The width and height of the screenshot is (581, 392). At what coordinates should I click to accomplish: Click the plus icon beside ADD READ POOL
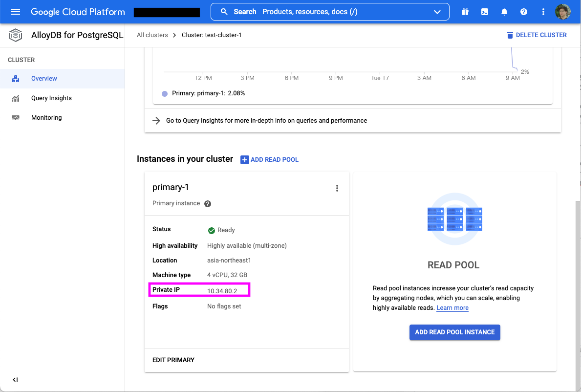(x=244, y=160)
